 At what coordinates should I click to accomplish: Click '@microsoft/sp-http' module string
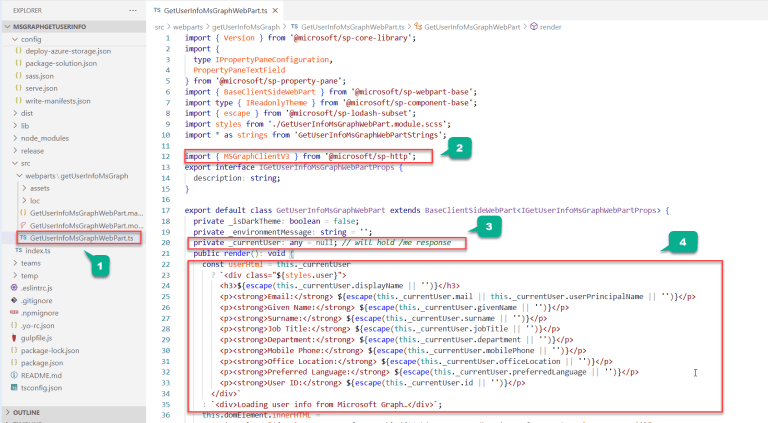pos(368,156)
